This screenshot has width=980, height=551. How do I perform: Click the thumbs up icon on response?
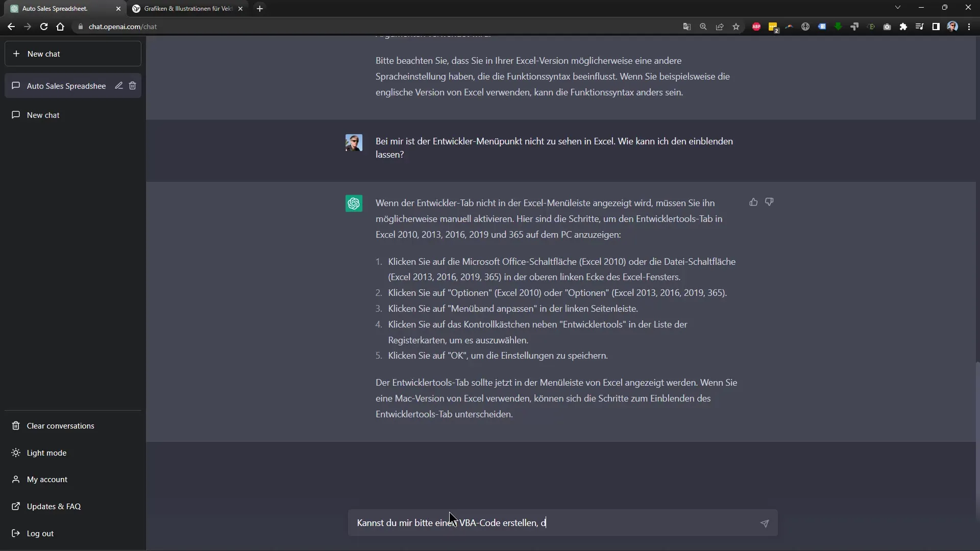coord(753,201)
